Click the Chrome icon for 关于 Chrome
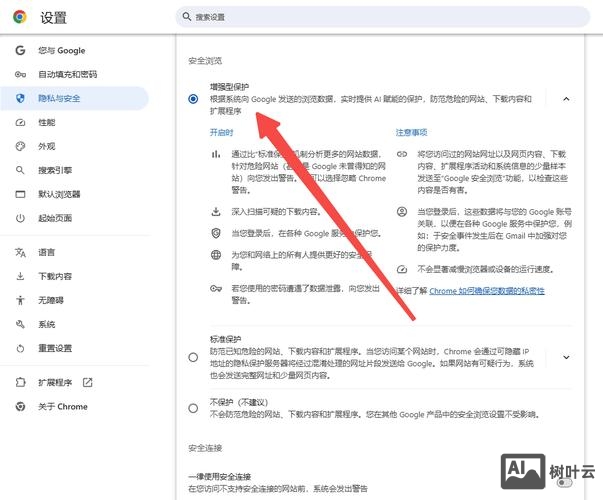This screenshot has width=603, height=500. point(20,407)
